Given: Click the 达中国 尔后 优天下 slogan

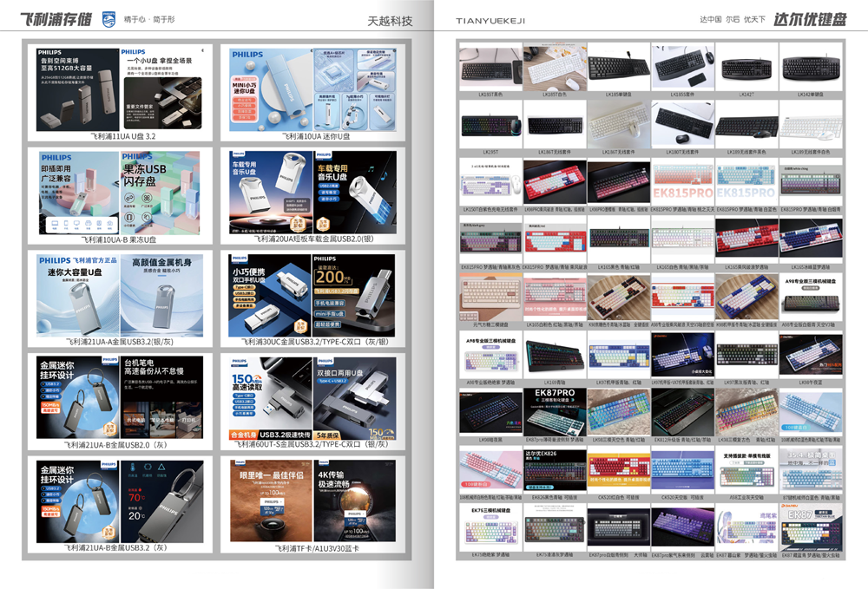Looking at the screenshot, I should [733, 19].
